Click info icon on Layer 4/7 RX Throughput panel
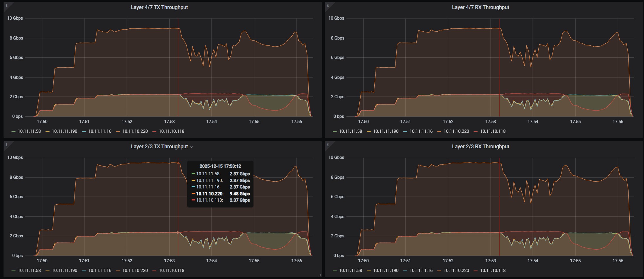644x279 pixels. pos(328,6)
